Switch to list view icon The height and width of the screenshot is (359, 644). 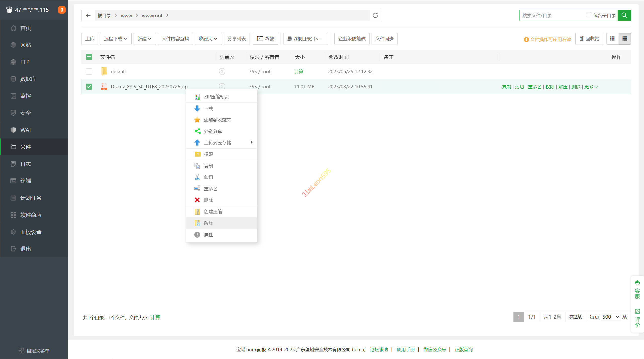point(625,39)
